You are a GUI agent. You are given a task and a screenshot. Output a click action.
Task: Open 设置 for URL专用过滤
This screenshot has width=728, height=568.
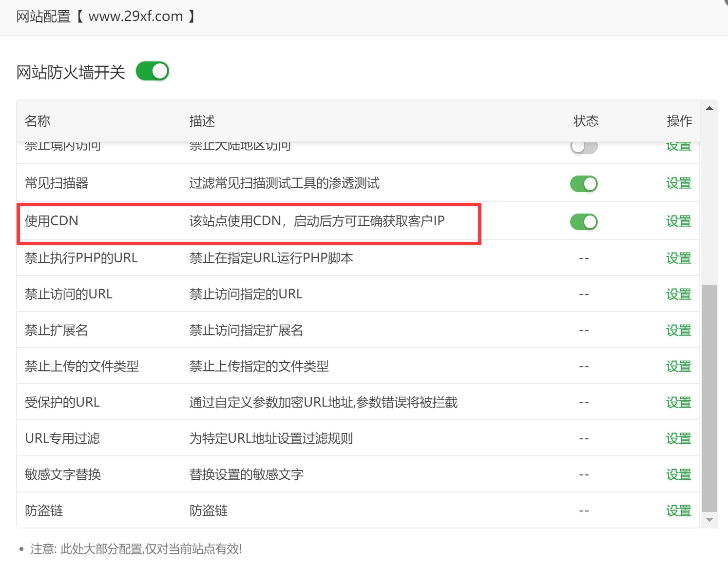(678, 439)
